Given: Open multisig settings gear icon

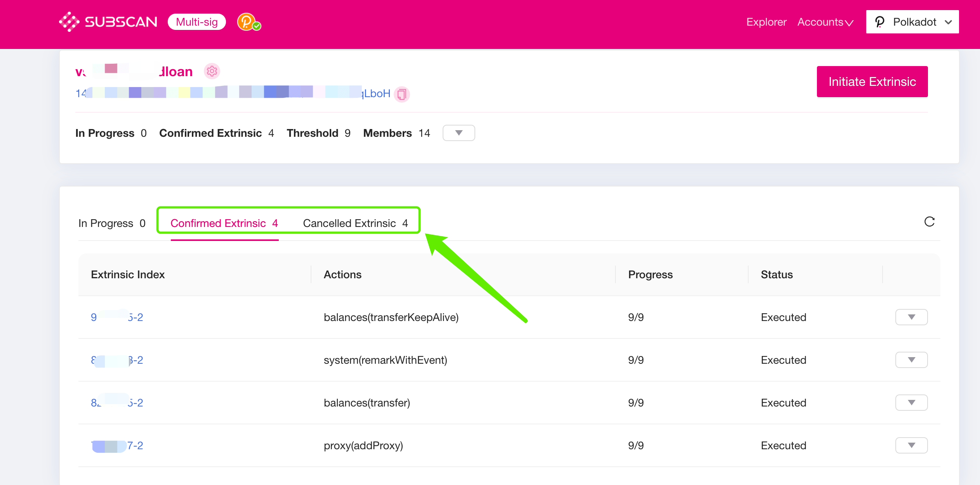Looking at the screenshot, I should [x=212, y=71].
